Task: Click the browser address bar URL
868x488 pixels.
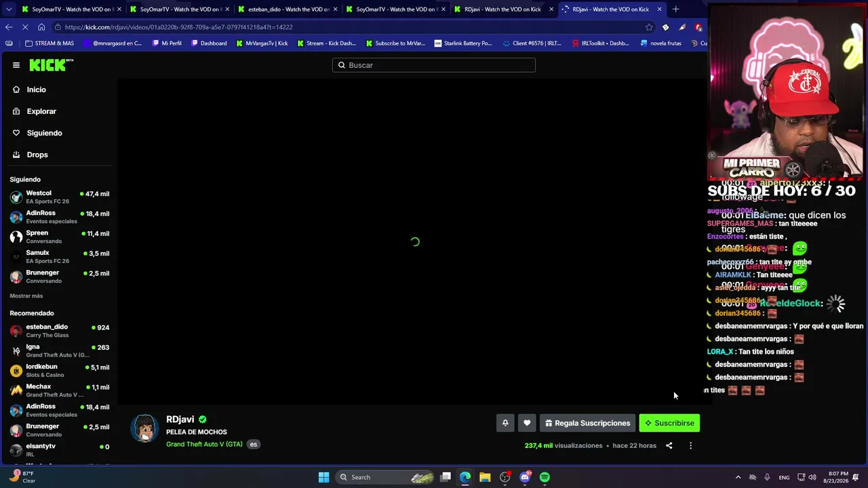Action: [x=179, y=27]
